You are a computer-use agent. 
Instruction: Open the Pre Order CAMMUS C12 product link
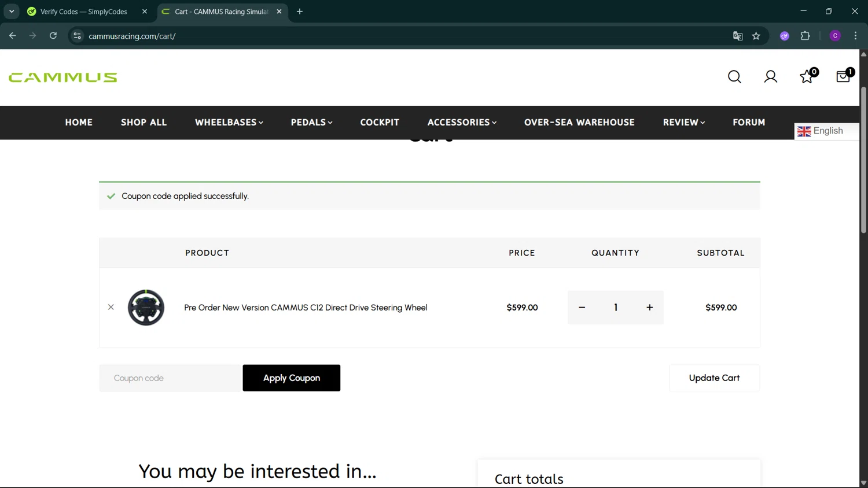pos(306,308)
